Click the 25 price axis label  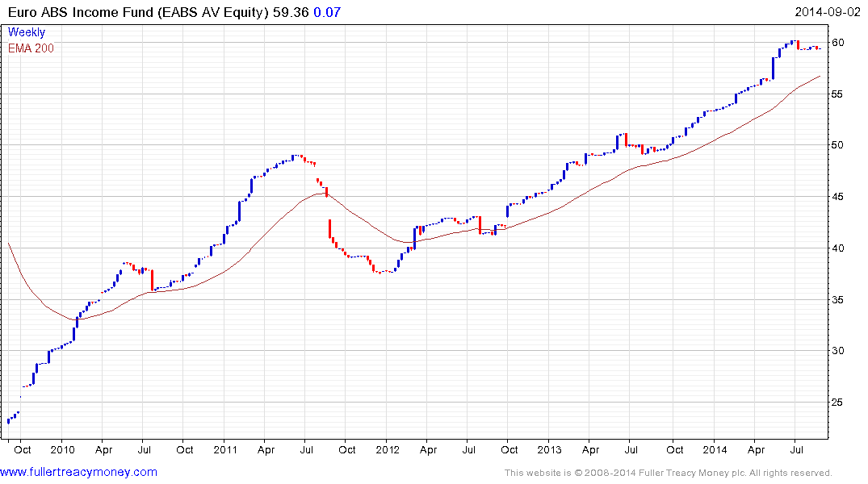click(837, 403)
